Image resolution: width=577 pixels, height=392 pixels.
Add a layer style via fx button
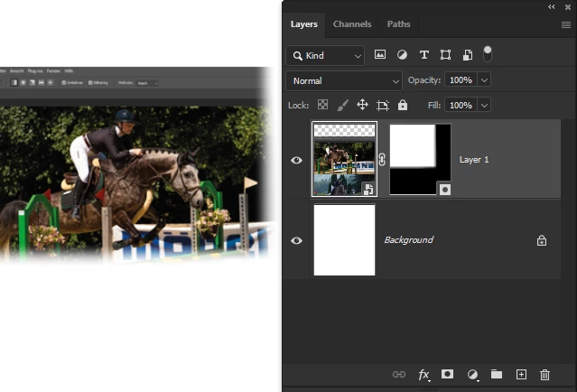click(423, 375)
